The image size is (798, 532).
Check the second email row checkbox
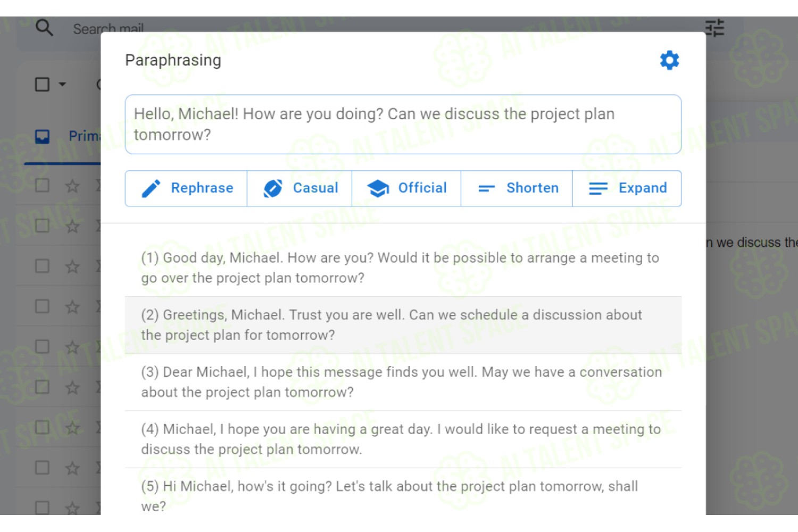point(42,226)
